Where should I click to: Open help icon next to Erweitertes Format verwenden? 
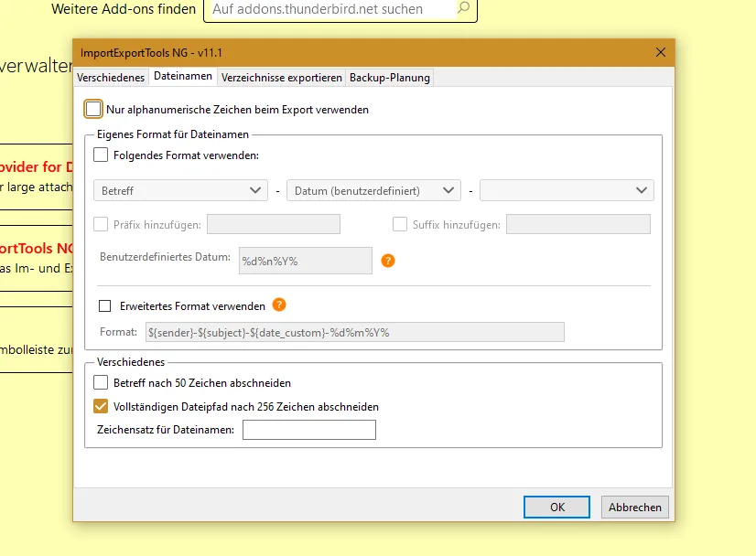pyautogui.click(x=279, y=305)
